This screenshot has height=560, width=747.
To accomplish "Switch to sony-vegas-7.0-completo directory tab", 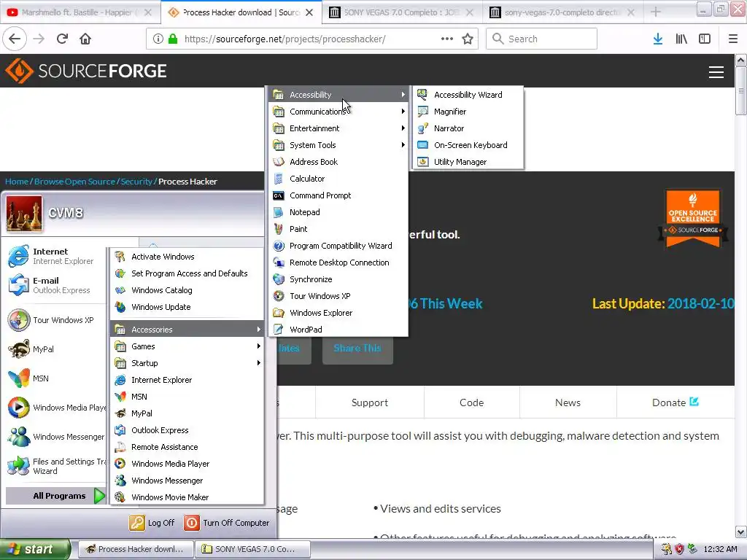I will (562, 12).
